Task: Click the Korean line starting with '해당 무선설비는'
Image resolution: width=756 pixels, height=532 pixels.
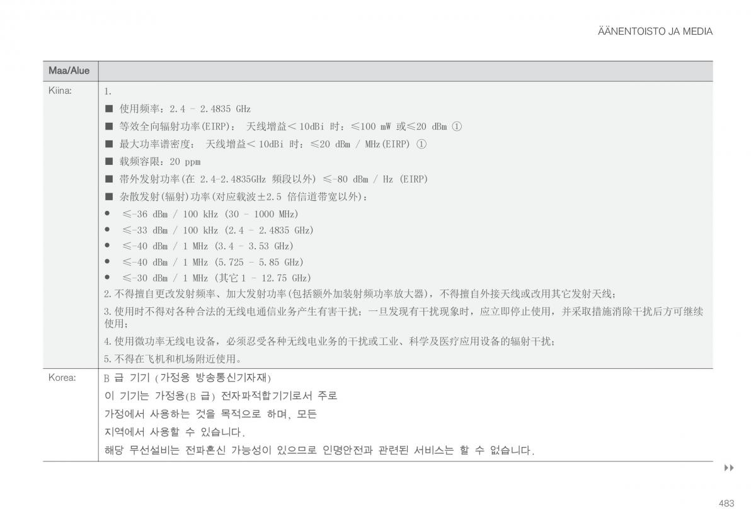Action: (x=319, y=451)
